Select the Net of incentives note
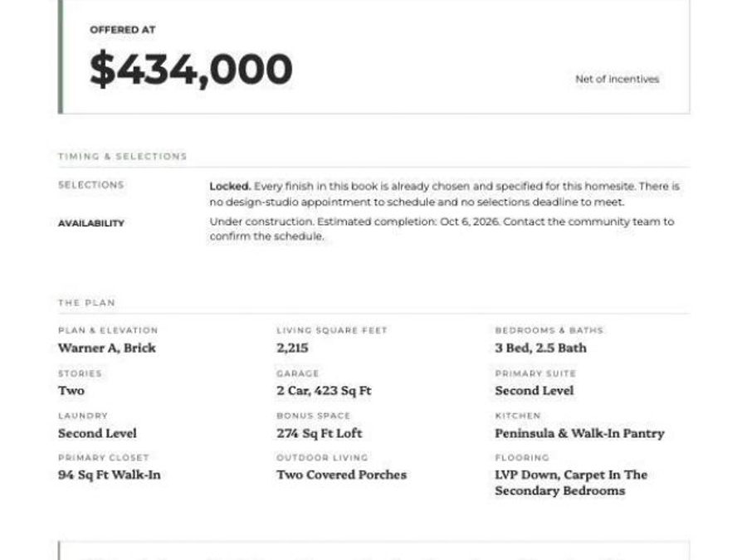Screen dimensions: 747x560 click(617, 79)
